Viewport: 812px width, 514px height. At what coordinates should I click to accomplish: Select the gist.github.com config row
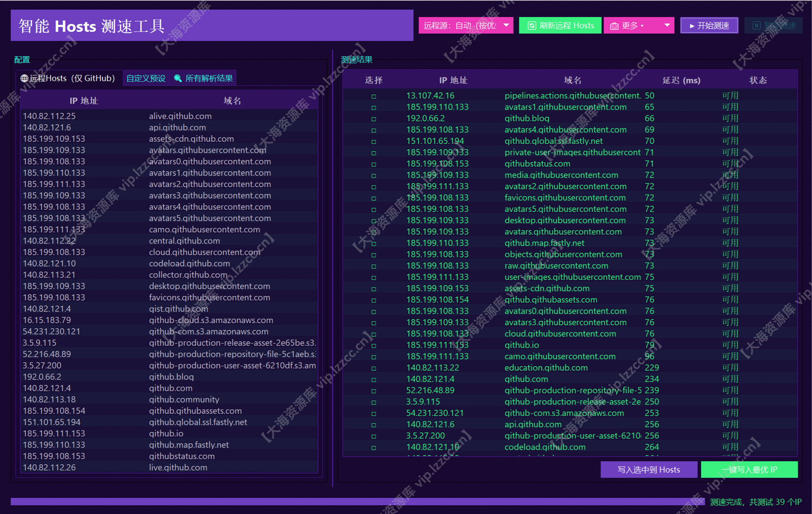[x=169, y=309]
